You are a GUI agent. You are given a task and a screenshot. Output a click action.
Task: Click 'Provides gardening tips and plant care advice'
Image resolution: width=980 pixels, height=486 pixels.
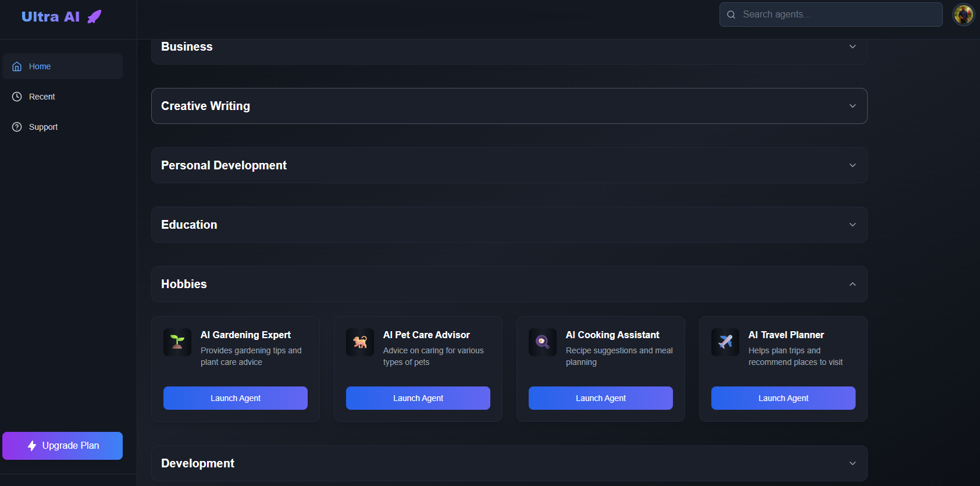click(x=251, y=356)
